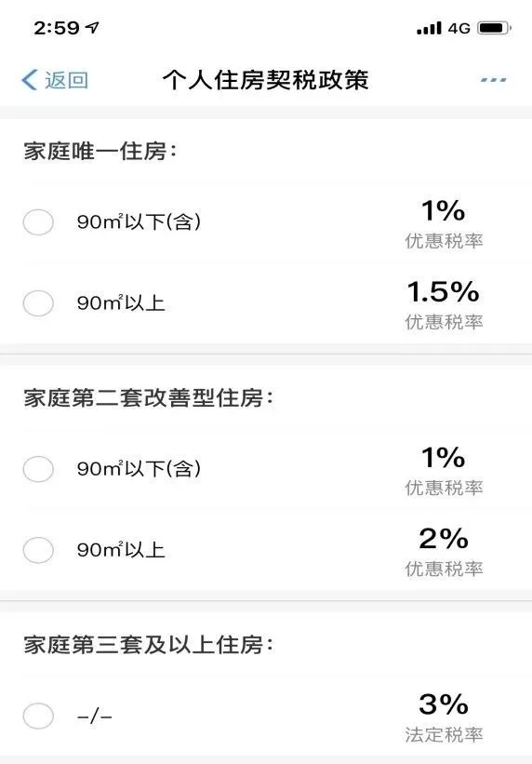Tap the 家庭第三套及以上住房 section header
The width and height of the screenshot is (532, 764).
click(149, 645)
